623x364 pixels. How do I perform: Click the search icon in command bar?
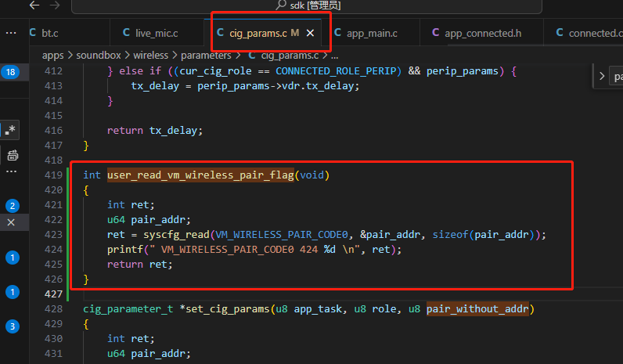(281, 5)
